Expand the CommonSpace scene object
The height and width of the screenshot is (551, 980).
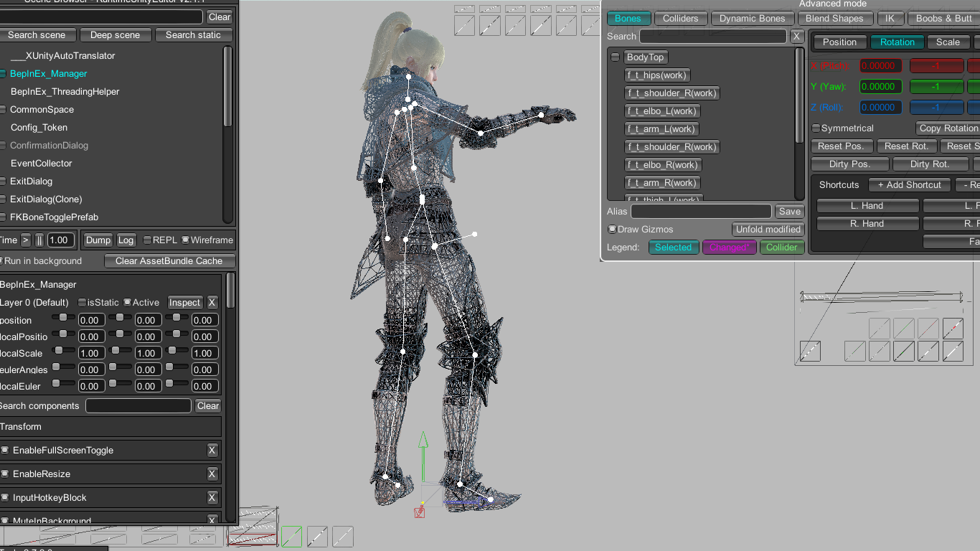tap(3, 110)
